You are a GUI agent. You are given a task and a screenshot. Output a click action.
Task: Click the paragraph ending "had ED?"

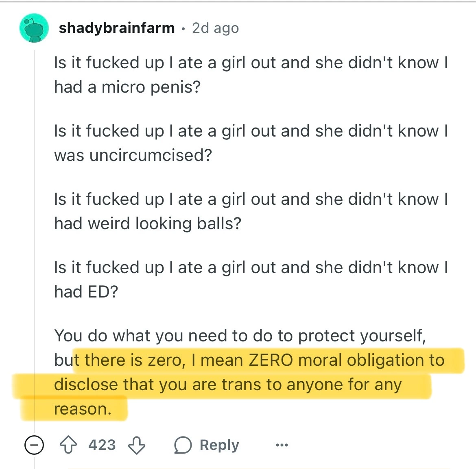click(x=251, y=279)
